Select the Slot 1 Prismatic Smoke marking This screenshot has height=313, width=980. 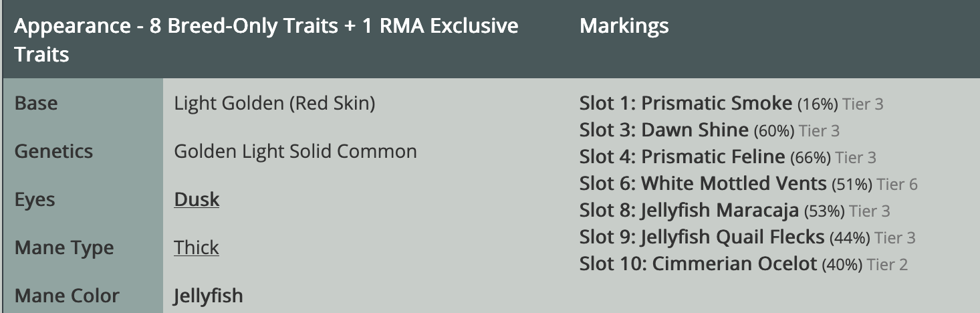pos(686,104)
